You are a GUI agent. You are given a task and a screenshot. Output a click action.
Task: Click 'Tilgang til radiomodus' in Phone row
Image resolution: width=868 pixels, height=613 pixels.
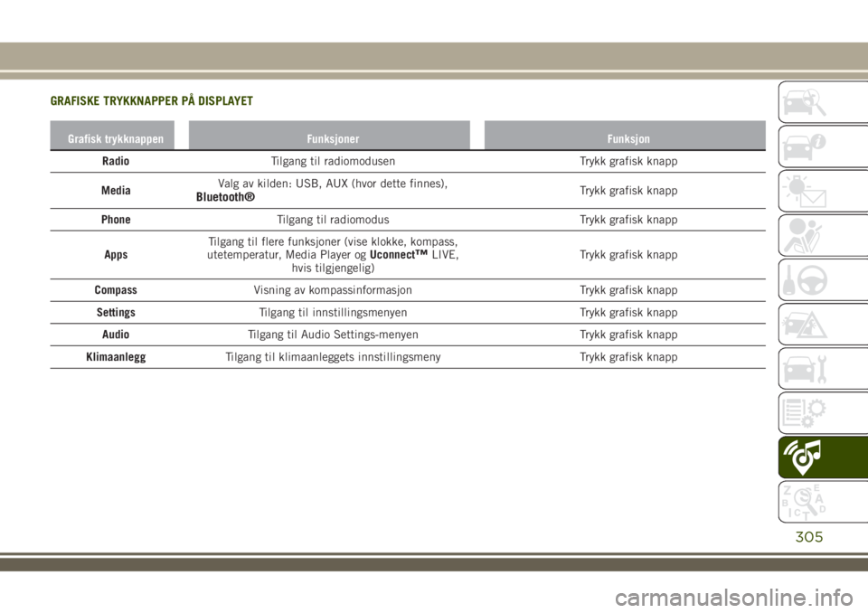click(x=333, y=220)
